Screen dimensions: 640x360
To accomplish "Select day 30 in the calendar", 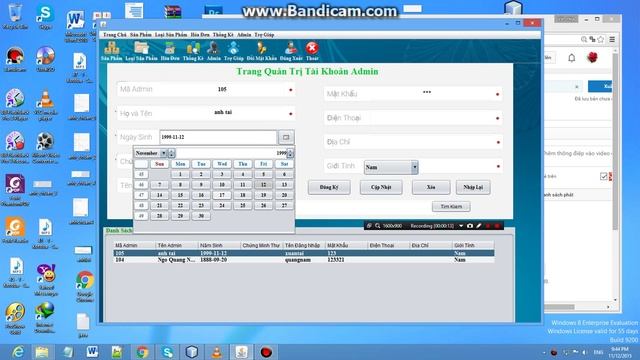I will point(201,216).
